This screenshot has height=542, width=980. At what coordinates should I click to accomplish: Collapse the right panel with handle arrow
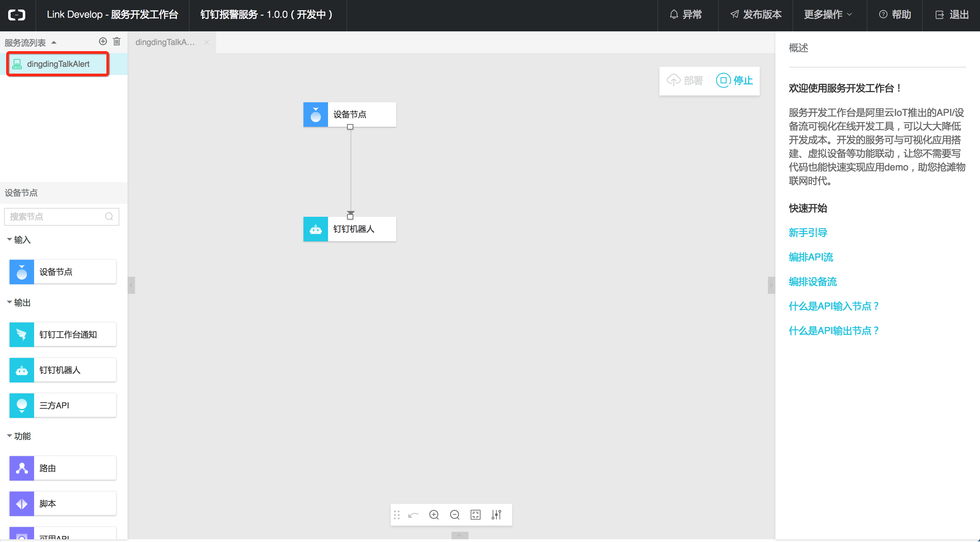[x=771, y=285]
